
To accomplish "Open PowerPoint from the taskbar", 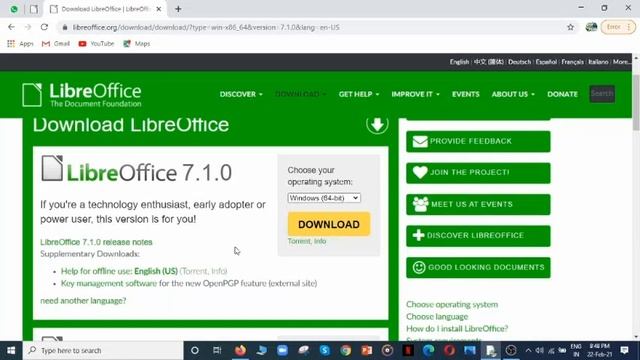I will point(367,350).
